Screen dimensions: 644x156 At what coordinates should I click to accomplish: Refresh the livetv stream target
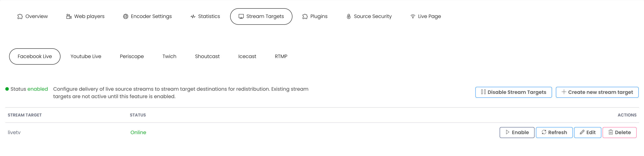coord(554,133)
